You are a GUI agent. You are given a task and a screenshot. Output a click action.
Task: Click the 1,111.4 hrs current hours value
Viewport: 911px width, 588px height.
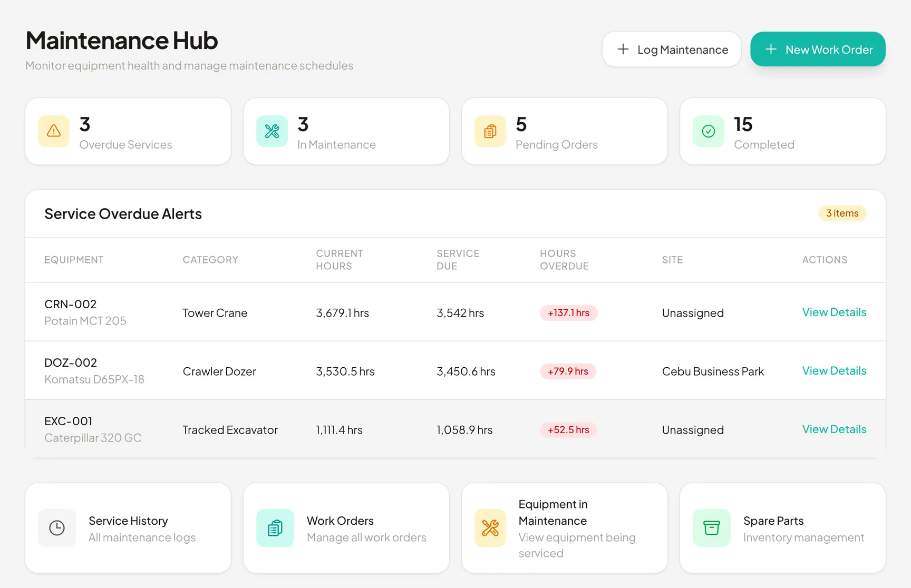pyautogui.click(x=340, y=430)
